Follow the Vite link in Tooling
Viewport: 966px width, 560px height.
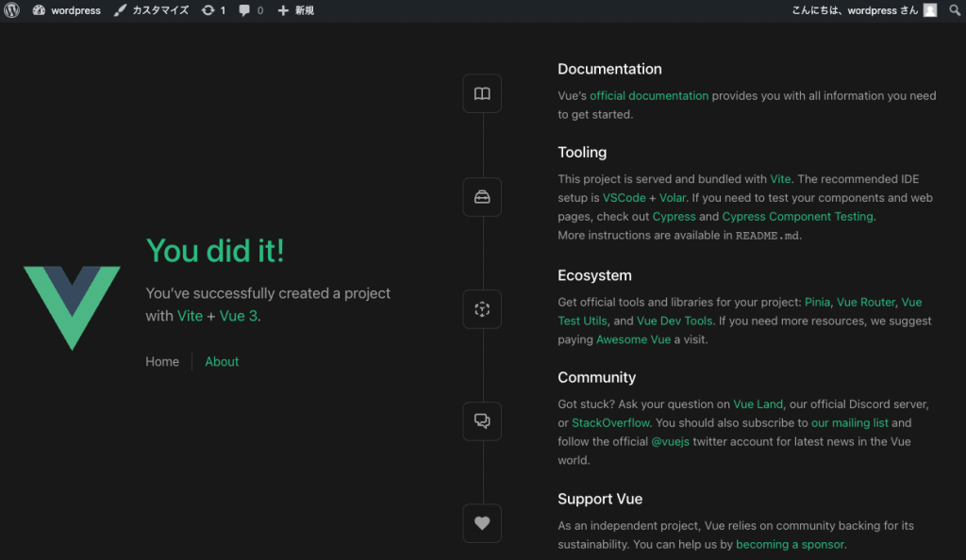click(x=780, y=179)
